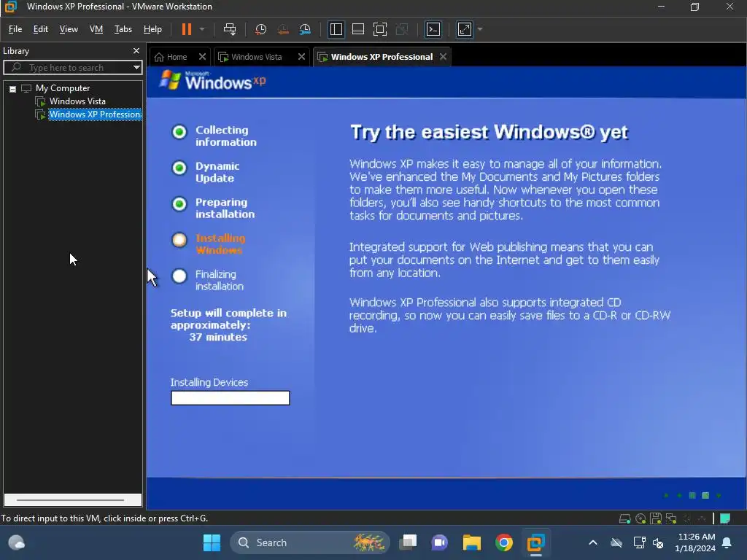Click the VMware Workstation taskbar icon
This screenshot has height=560, width=747.
point(535,542)
